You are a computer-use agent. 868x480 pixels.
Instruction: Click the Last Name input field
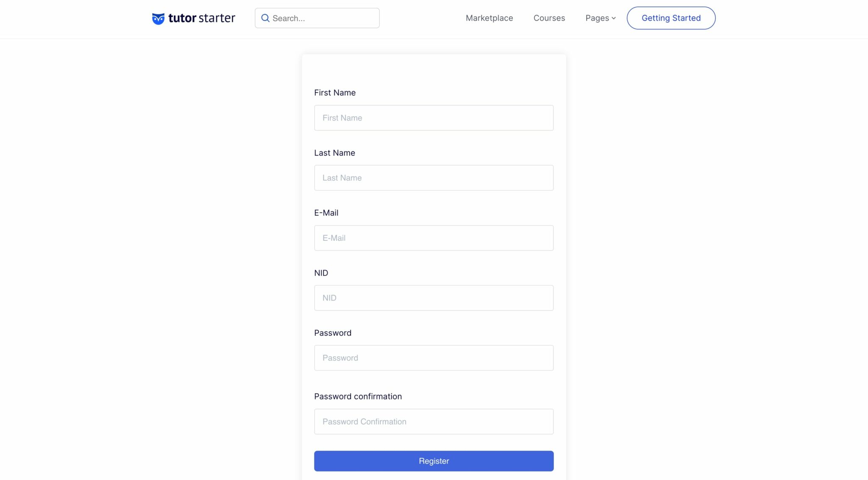433,178
